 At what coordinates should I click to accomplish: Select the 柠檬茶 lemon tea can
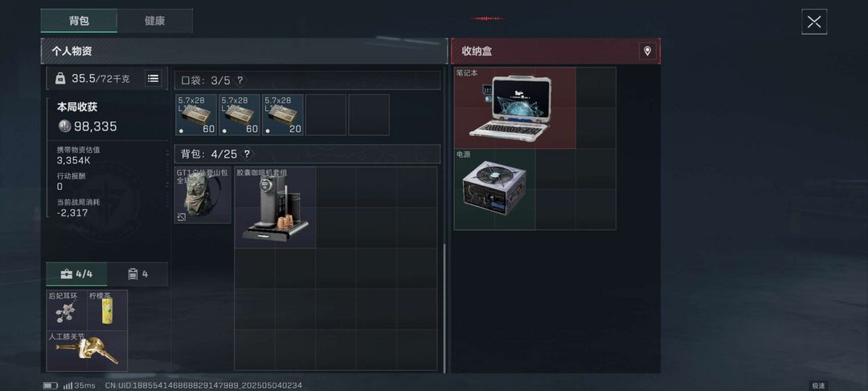coord(108,310)
